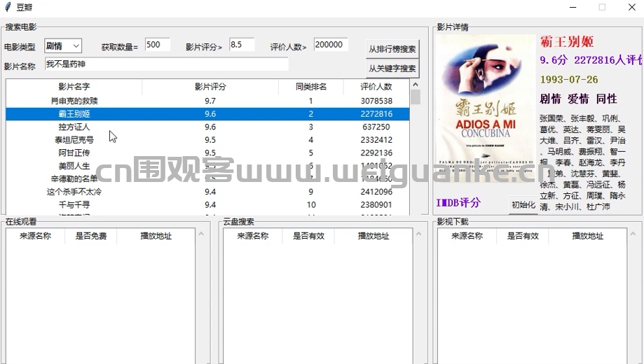Image resolution: width=644 pixels, height=364 pixels.
Task: Select the 千与千寻 row
Action: [x=207, y=204]
